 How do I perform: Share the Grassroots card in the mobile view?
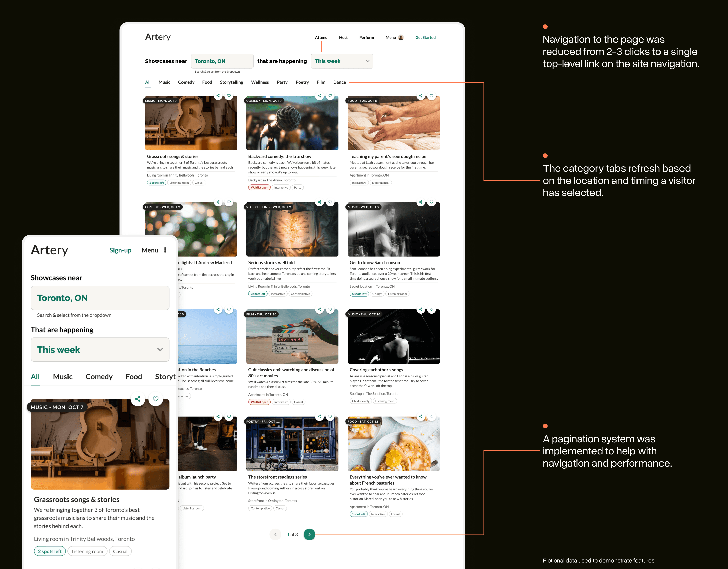coord(138,399)
